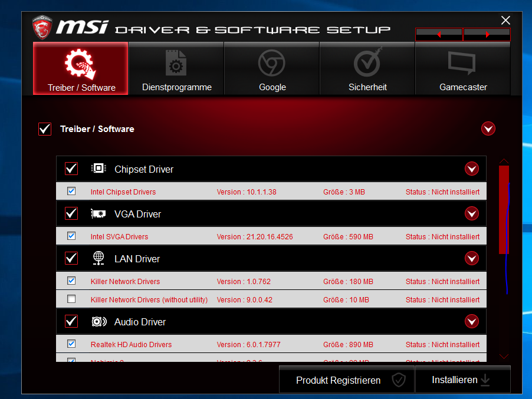This screenshot has width=532, height=399.
Task: Click the Realtek HD Audio Drivers name
Action: [x=132, y=344]
